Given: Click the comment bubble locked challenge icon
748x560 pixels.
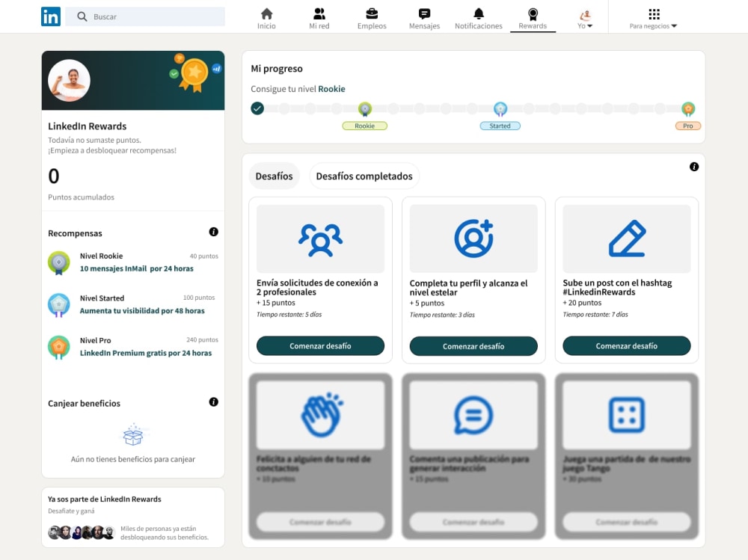Looking at the screenshot, I should (x=473, y=415).
